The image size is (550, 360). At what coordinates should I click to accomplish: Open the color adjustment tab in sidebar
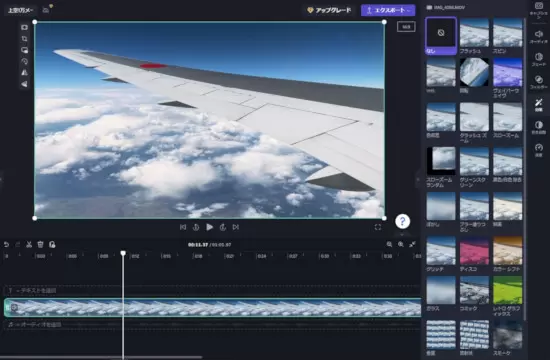click(538, 127)
